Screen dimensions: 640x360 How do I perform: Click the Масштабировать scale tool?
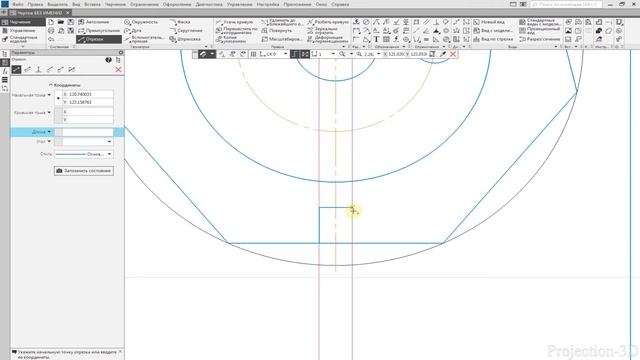click(x=282, y=39)
